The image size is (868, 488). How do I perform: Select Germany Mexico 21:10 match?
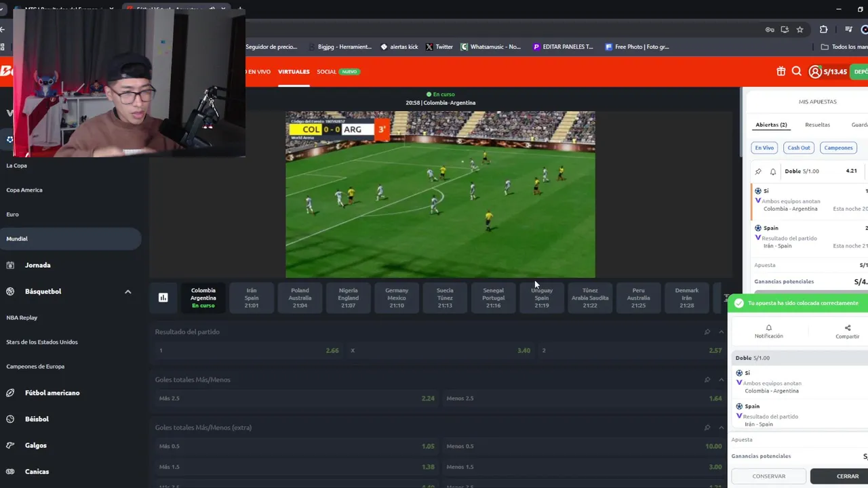(x=397, y=298)
